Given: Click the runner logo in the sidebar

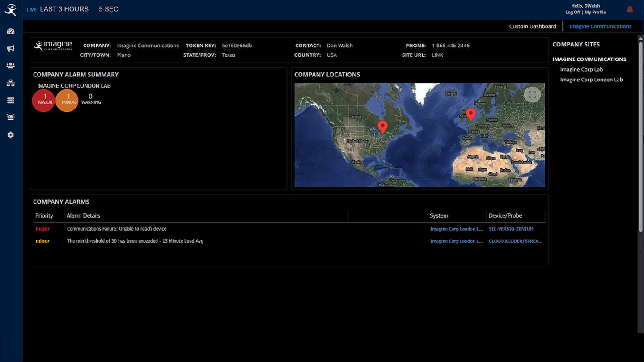Looking at the screenshot, I should click(x=11, y=9).
